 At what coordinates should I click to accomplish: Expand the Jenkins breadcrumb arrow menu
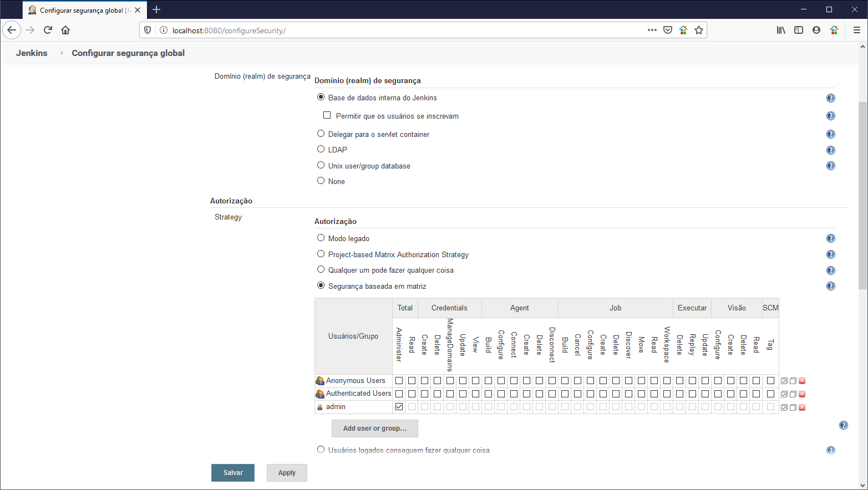(62, 53)
